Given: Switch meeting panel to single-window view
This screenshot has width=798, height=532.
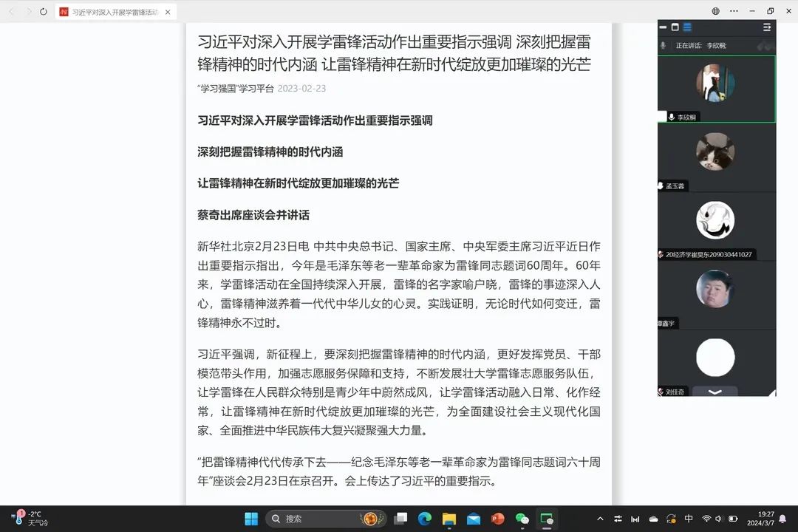Looking at the screenshot, I should (x=675, y=27).
